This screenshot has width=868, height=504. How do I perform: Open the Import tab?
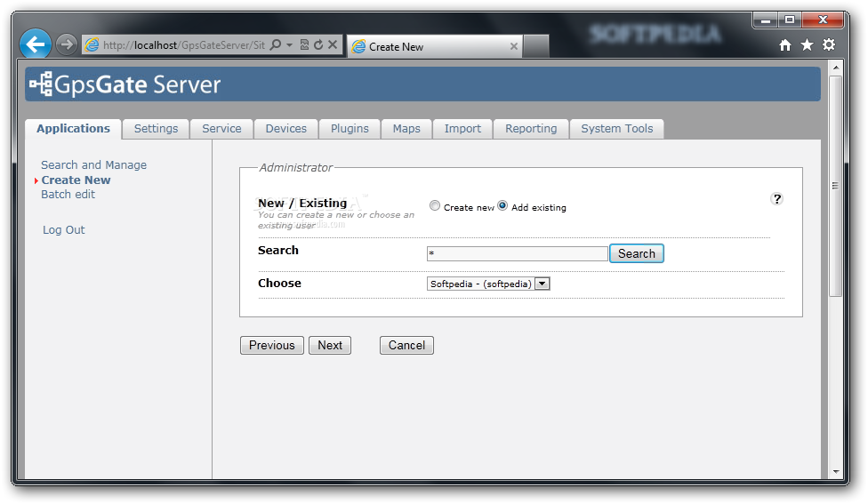tap(462, 128)
